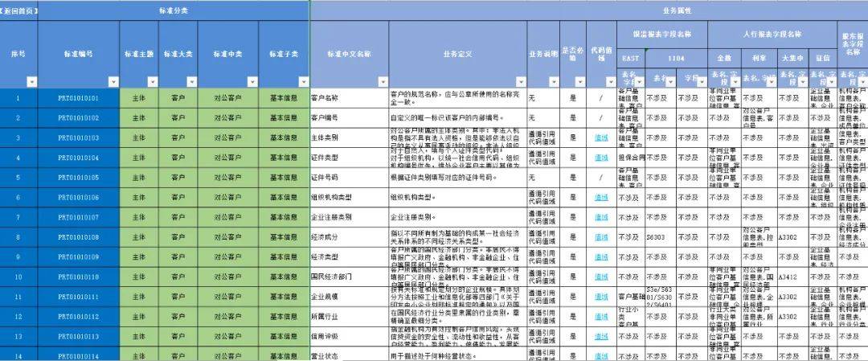Select 企业注册类别。 definition cell
The width and height of the screenshot is (868, 361).
[458, 217]
